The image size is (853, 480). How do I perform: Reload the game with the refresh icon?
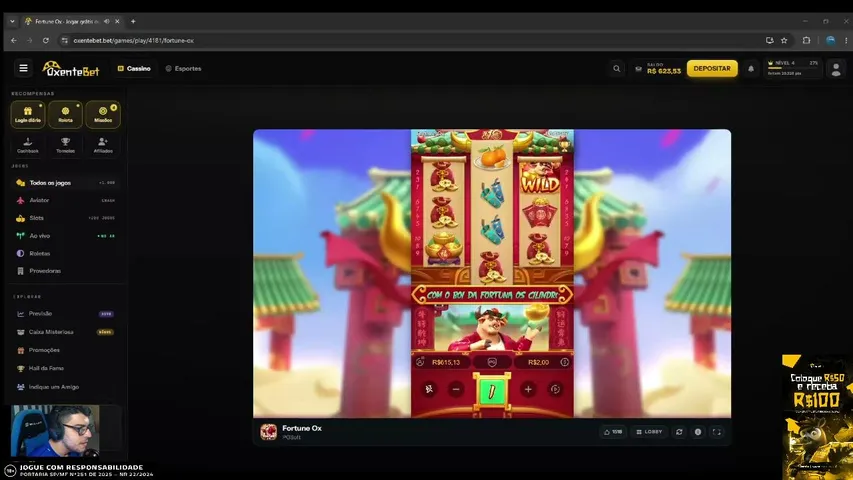pos(679,432)
